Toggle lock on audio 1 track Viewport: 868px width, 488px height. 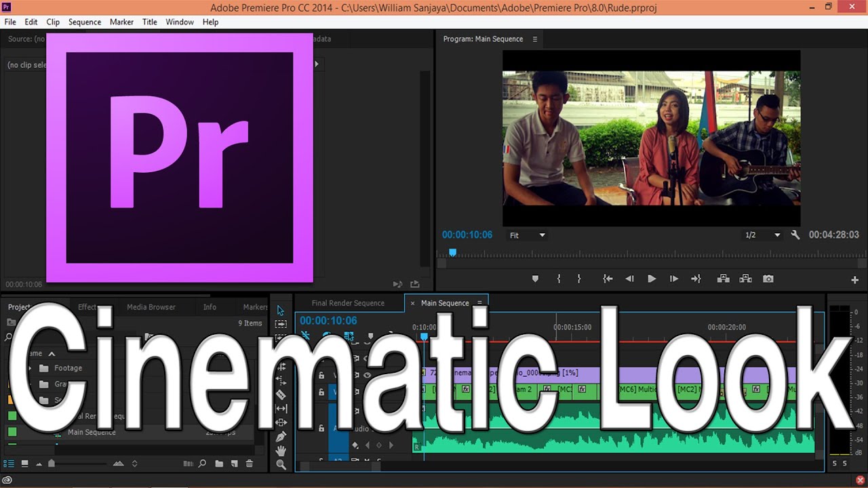pyautogui.click(x=321, y=428)
